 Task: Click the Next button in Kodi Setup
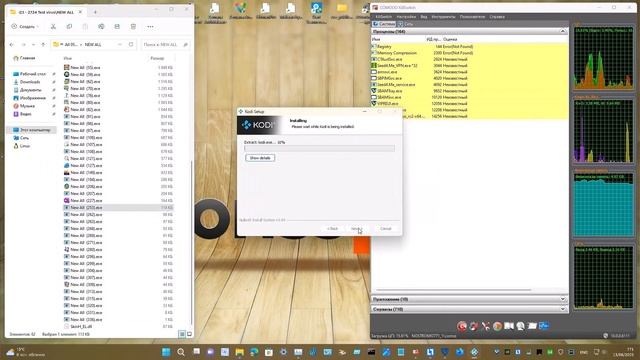tap(357, 229)
